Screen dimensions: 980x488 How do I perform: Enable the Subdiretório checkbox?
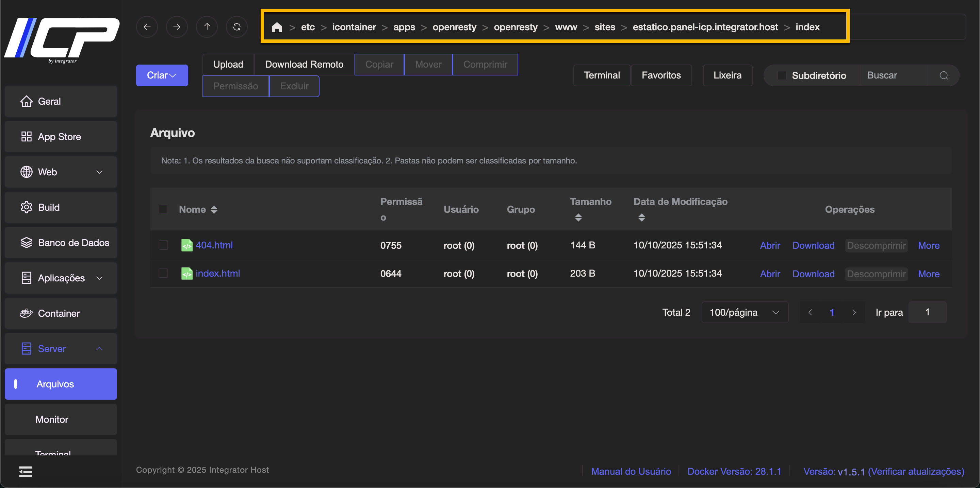(x=781, y=75)
